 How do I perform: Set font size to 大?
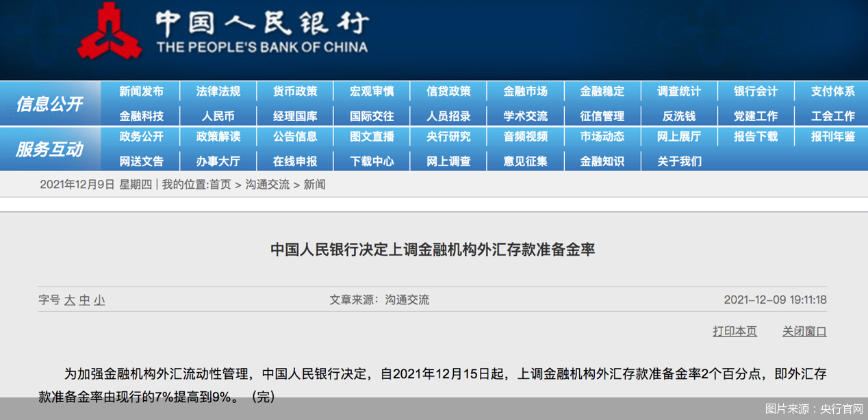coord(69,300)
